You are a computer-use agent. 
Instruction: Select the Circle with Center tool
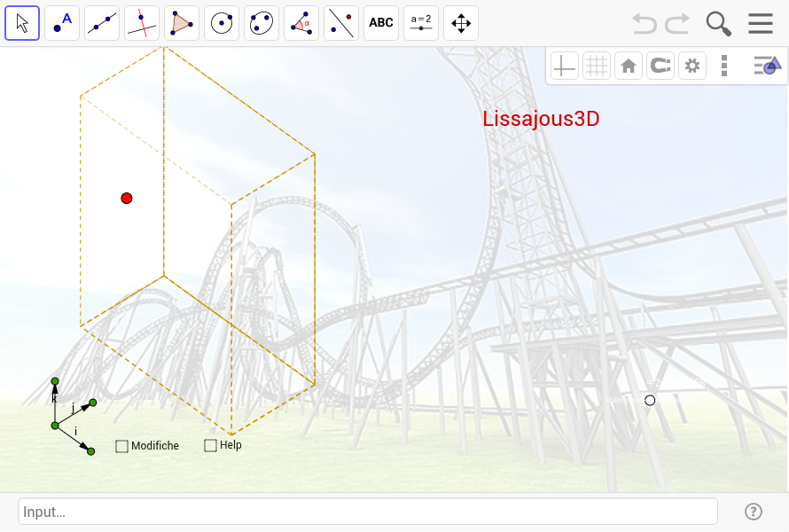point(222,23)
